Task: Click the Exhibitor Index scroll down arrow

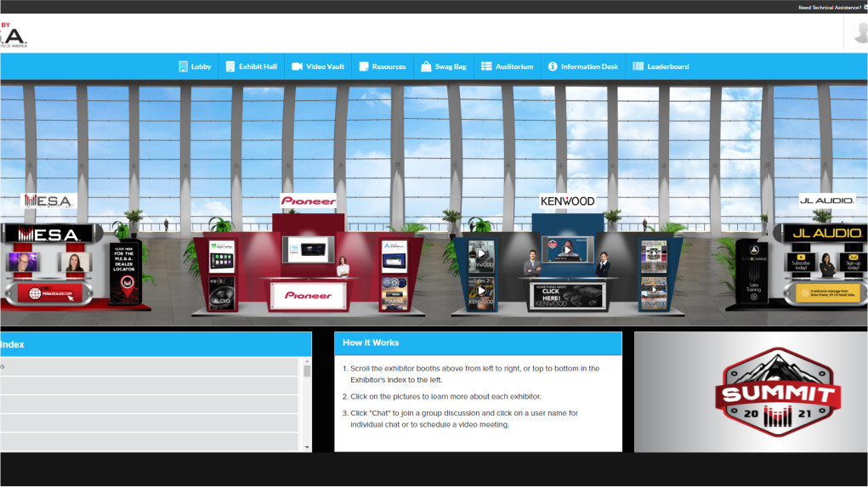Action: click(307, 447)
